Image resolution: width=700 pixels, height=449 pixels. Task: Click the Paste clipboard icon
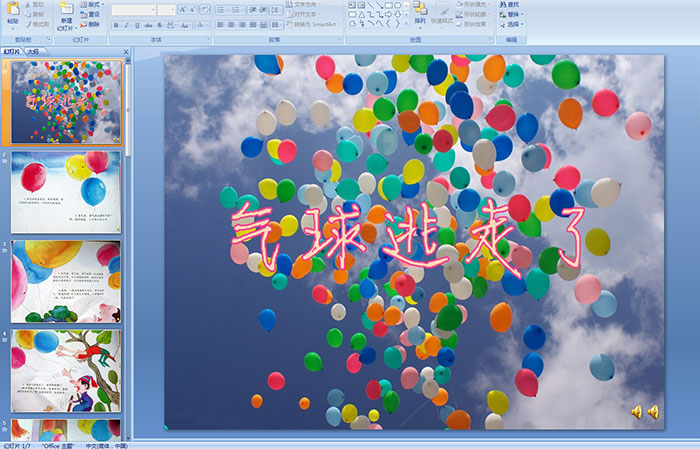(13, 8)
